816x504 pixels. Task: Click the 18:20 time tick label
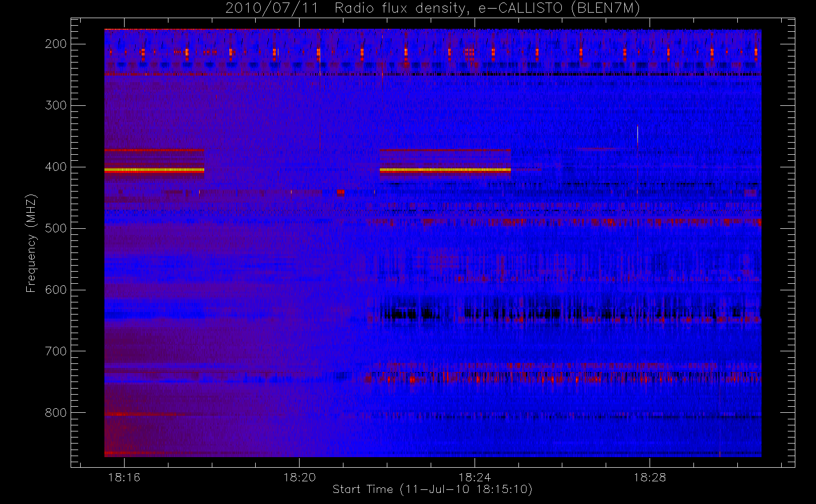point(300,477)
